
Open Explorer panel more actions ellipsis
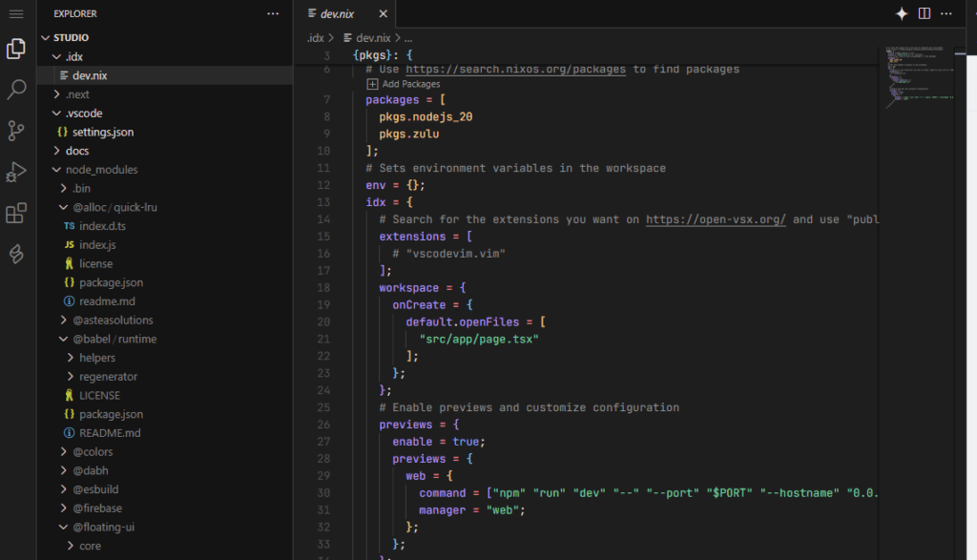(x=273, y=13)
